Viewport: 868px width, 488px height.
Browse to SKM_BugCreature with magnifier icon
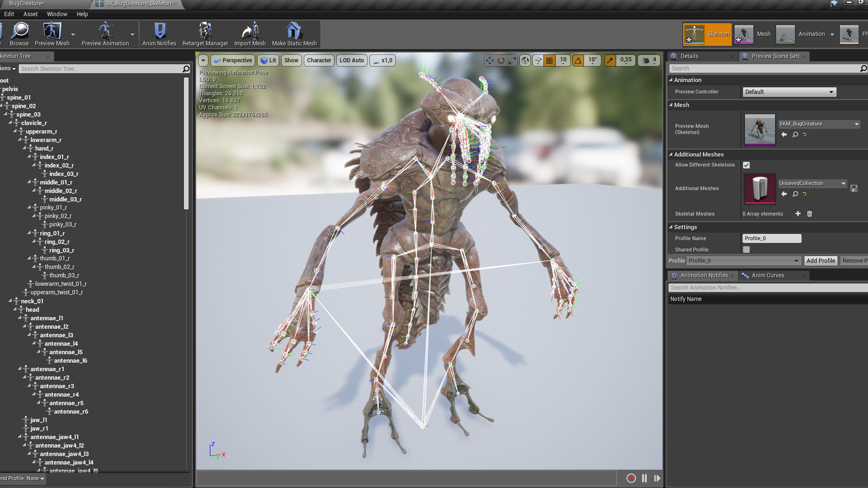795,135
